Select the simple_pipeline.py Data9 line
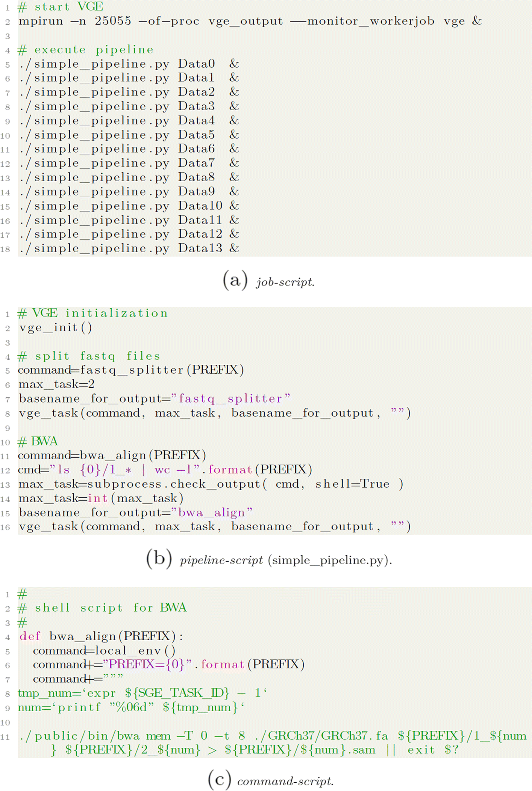The image size is (532, 791). click(x=129, y=192)
